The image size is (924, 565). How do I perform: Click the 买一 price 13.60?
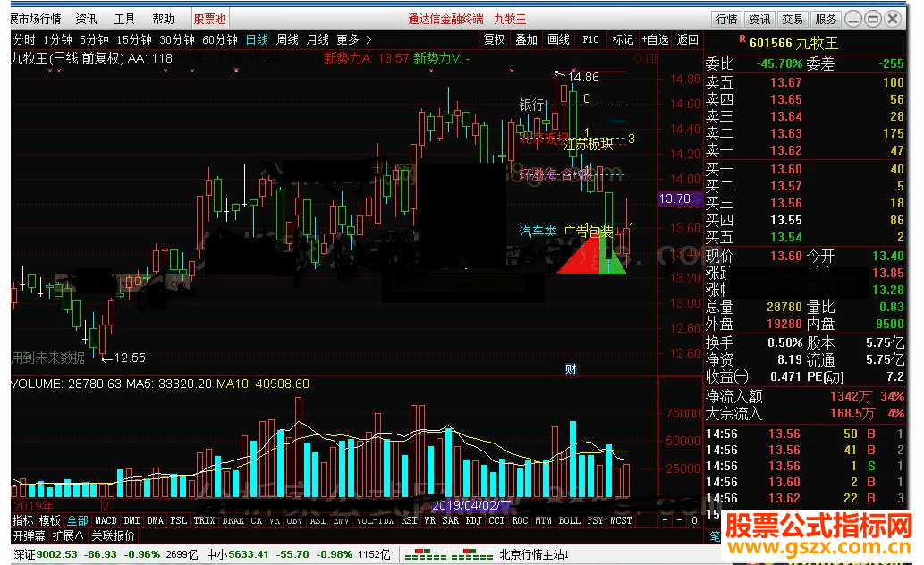786,169
